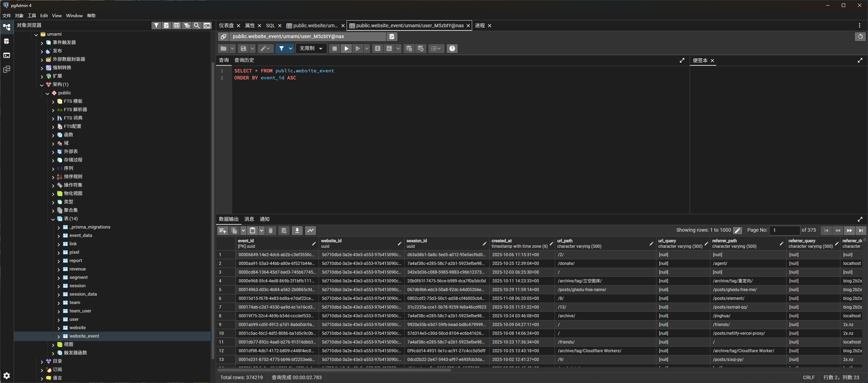Expand the session table node
The width and height of the screenshot is (868, 383).
point(59,286)
